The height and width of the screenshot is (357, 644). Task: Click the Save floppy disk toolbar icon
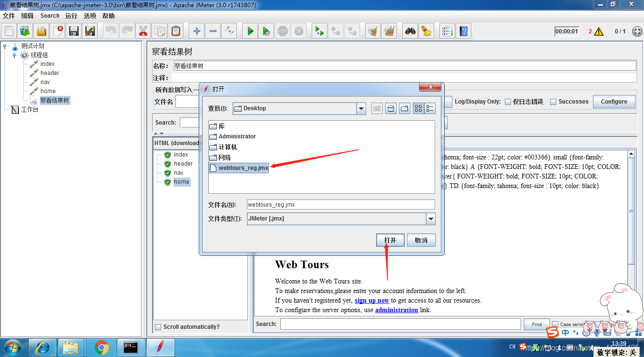(x=74, y=31)
